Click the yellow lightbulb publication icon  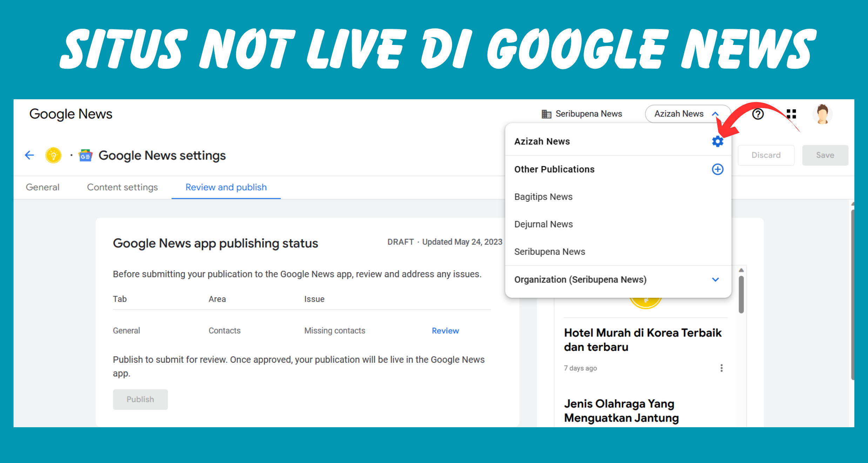53,155
